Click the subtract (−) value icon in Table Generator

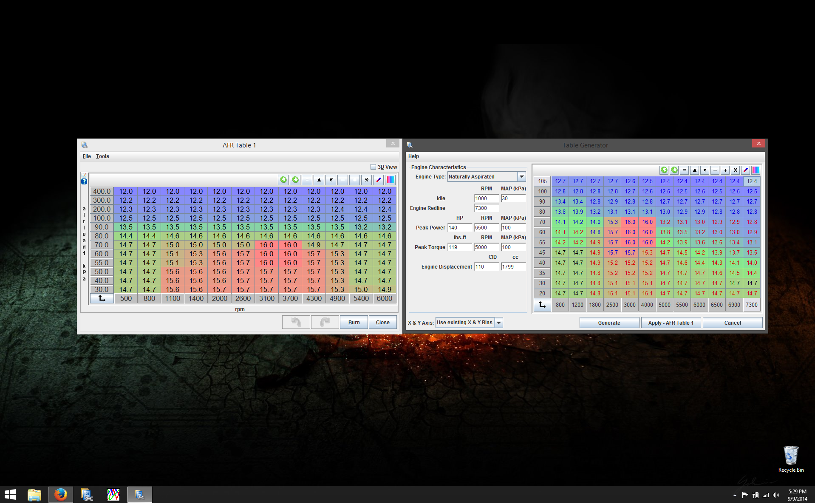[715, 170]
